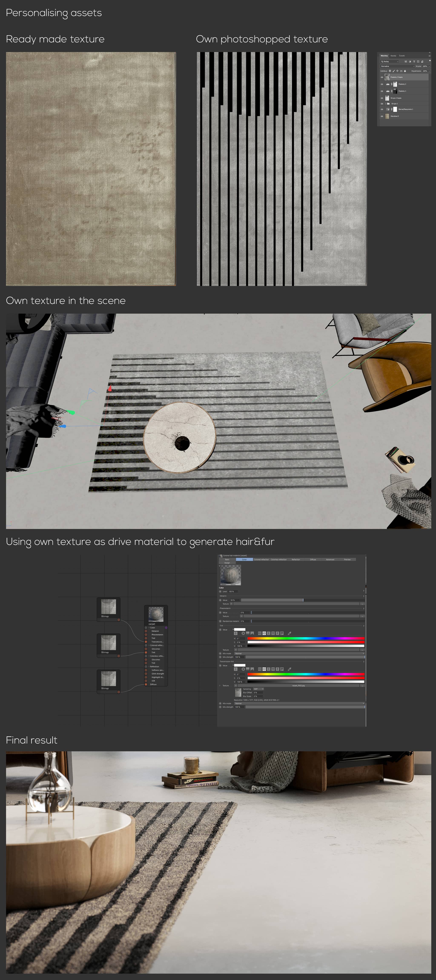Click the text layer filter icon
The width and height of the screenshot is (436, 980).
coord(414,61)
